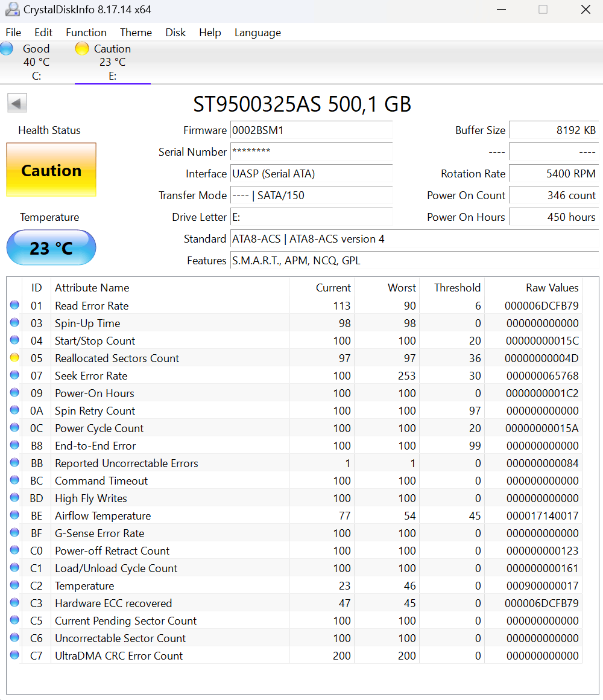
Task: Click status orb of Airflow Temperature row
Action: pos(14,515)
